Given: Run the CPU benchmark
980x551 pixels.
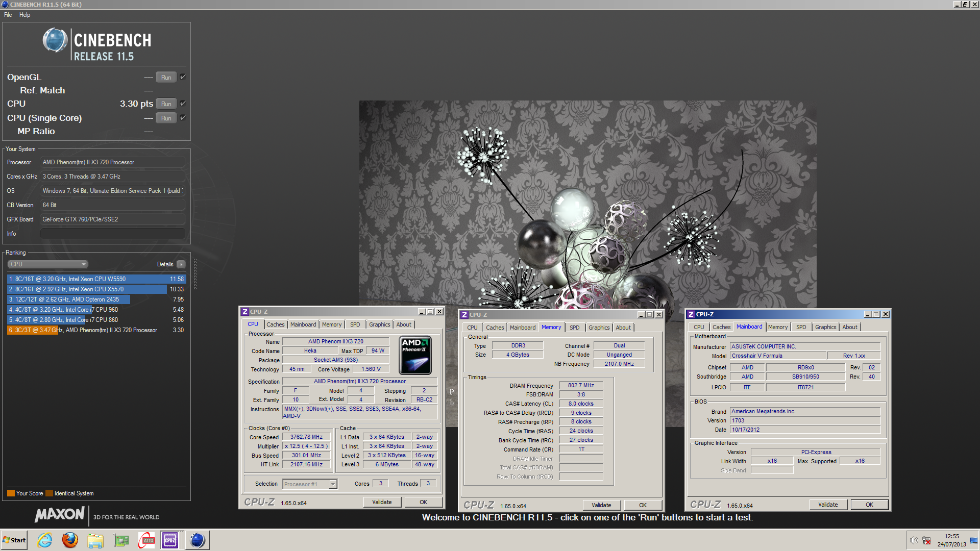Looking at the screenshot, I should tap(166, 104).
